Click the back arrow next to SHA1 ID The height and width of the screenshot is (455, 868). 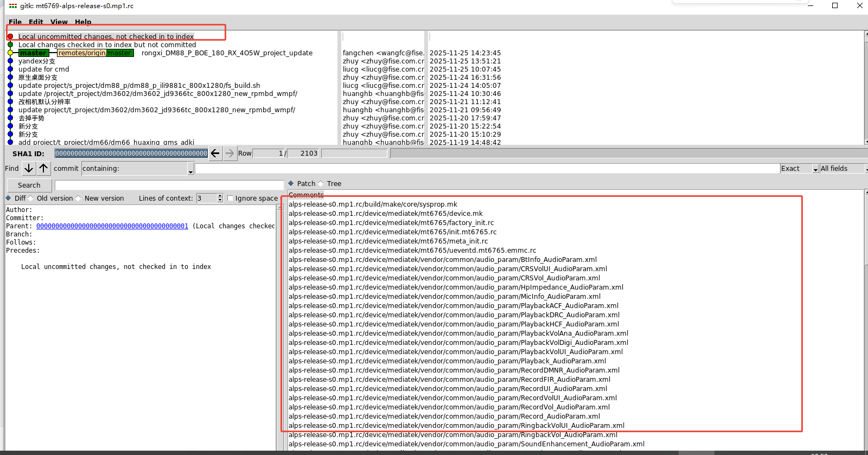point(215,153)
